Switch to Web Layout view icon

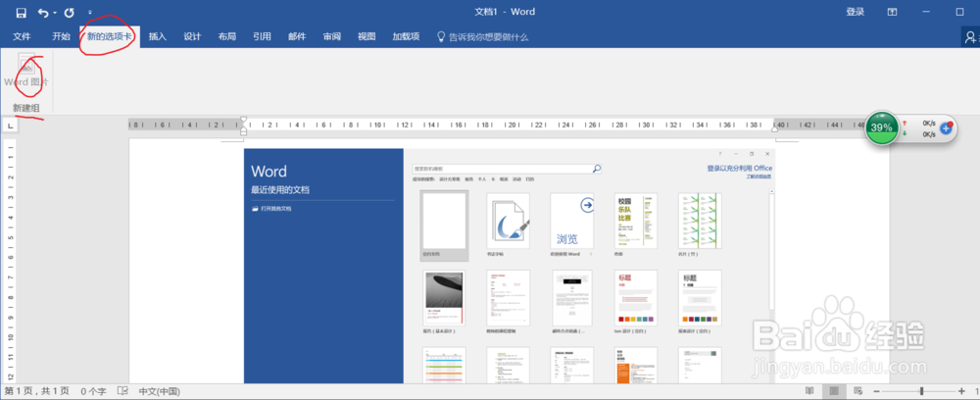click(x=857, y=391)
